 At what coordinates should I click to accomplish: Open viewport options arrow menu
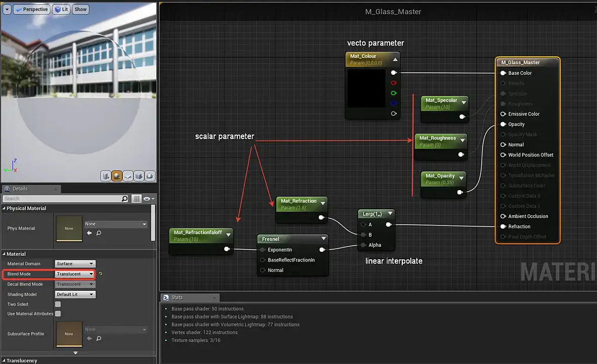pos(7,9)
